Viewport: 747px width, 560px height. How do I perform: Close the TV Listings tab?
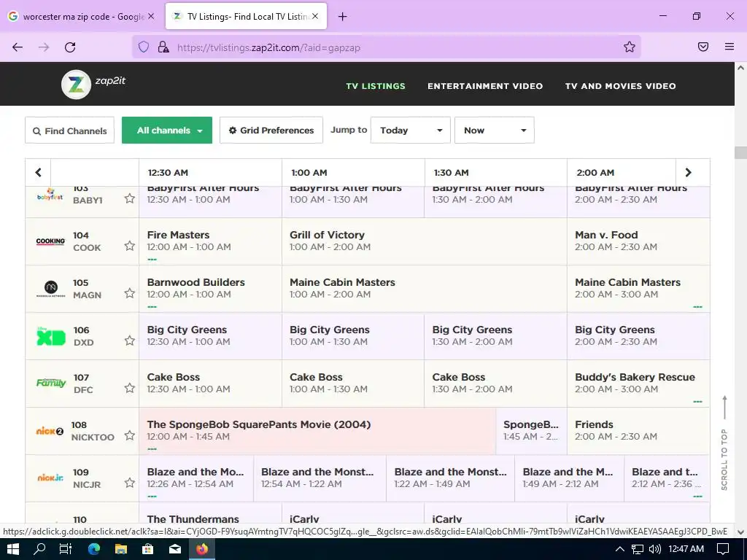tap(315, 16)
